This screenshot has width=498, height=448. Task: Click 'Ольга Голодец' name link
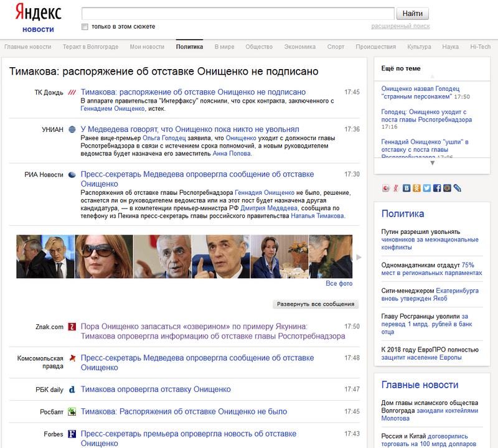click(164, 138)
